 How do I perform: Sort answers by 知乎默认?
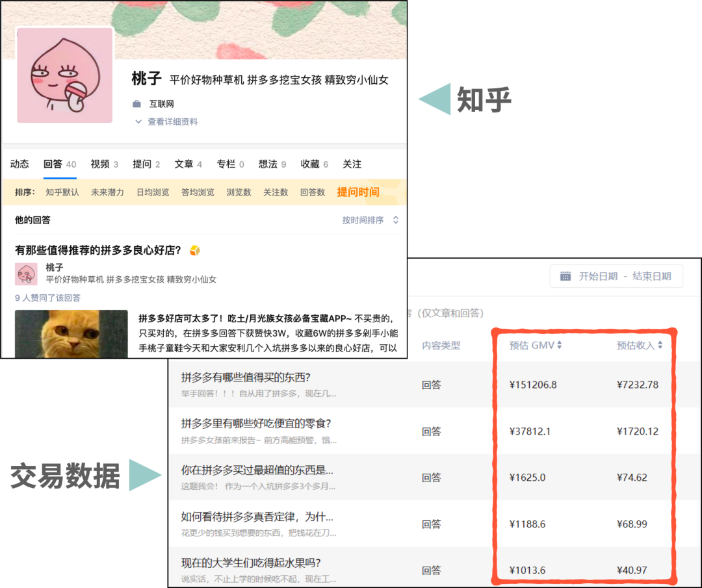coord(62,192)
